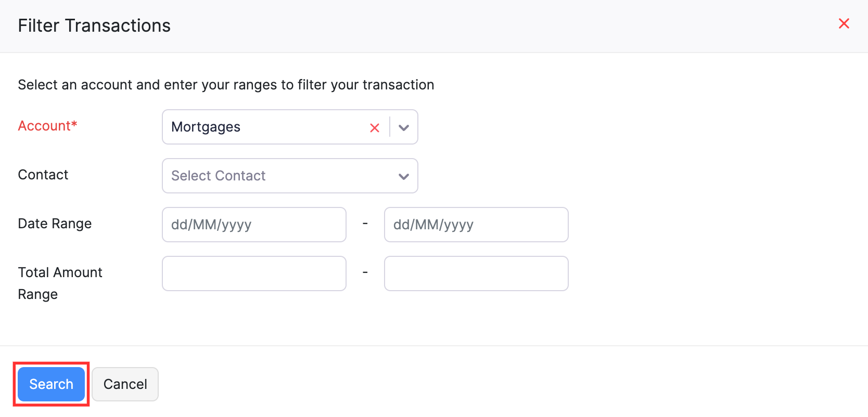The width and height of the screenshot is (868, 417).
Task: Click the dismiss icon on the dialog header
Action: (844, 23)
